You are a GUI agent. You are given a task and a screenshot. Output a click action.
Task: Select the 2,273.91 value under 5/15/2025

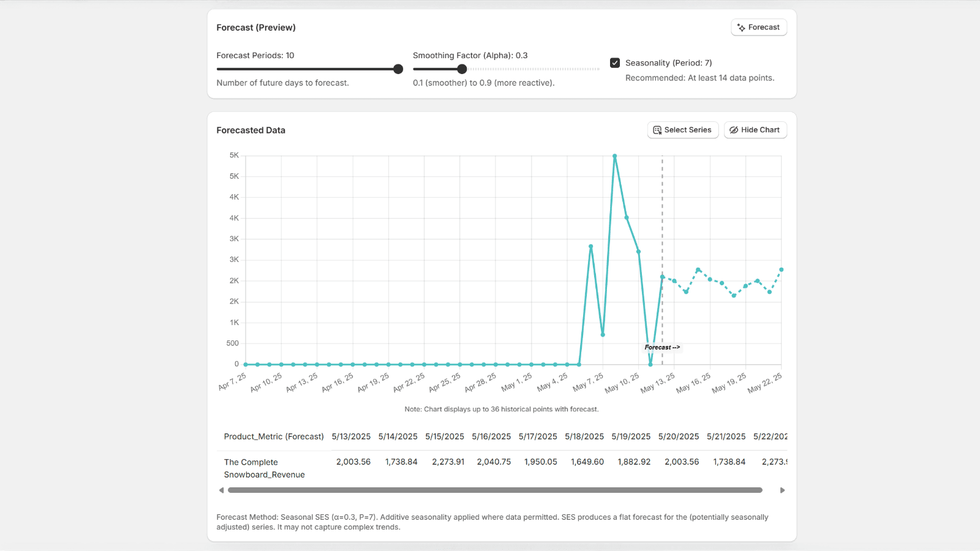[x=448, y=462]
